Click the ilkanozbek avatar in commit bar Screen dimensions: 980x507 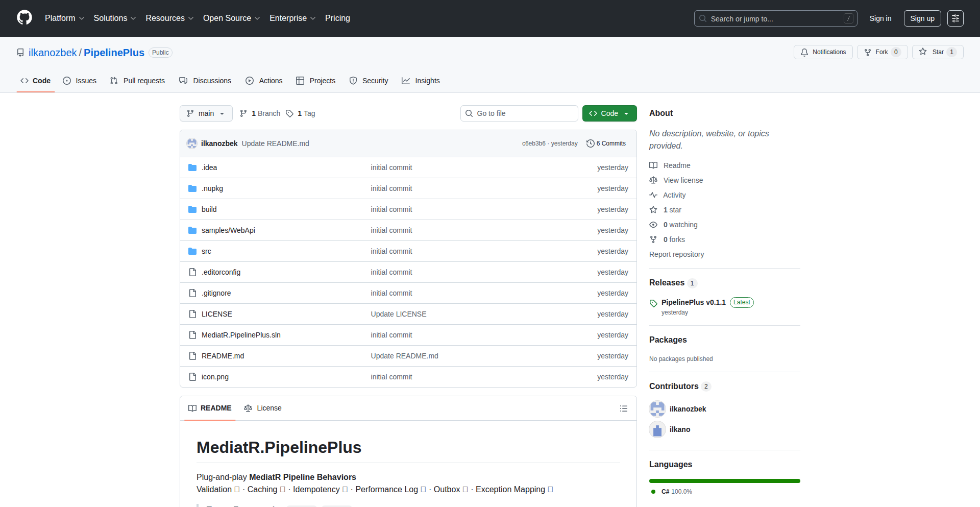point(192,143)
